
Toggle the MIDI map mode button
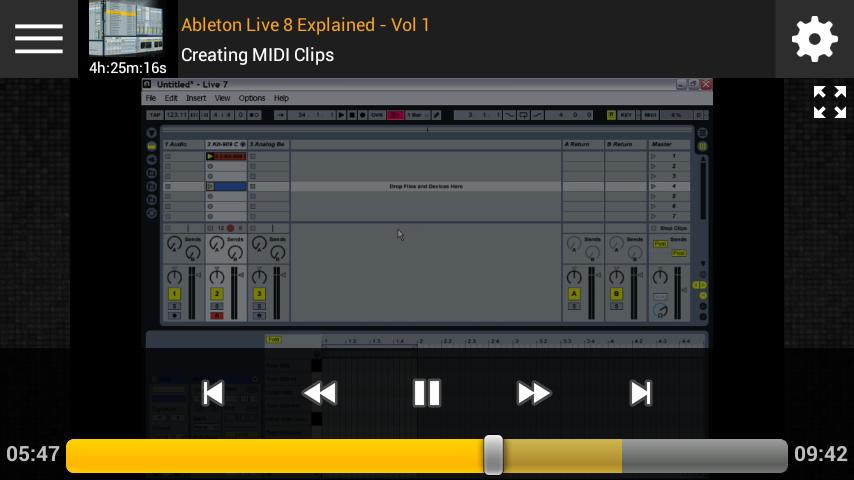coord(650,115)
